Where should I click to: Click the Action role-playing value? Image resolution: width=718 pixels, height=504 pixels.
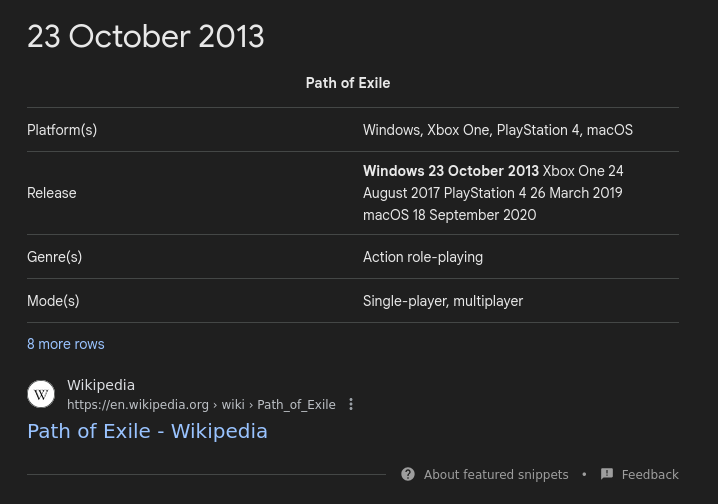pyautogui.click(x=423, y=257)
